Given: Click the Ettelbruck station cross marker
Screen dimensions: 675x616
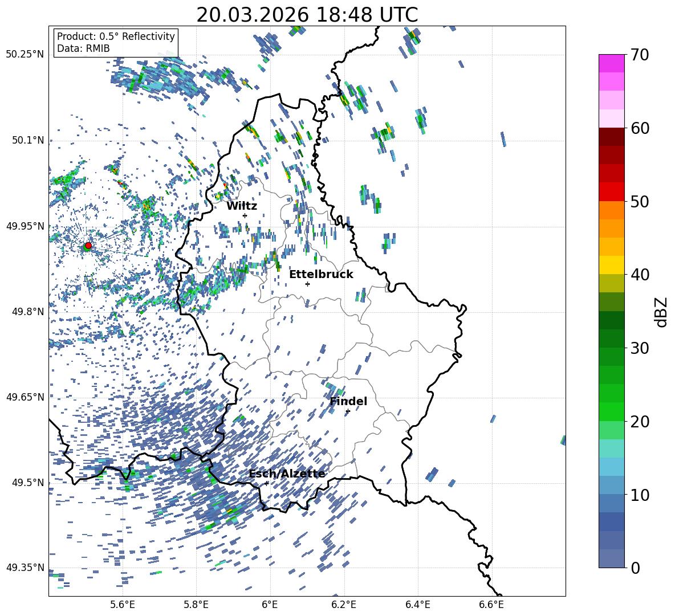Looking at the screenshot, I should click(307, 284).
